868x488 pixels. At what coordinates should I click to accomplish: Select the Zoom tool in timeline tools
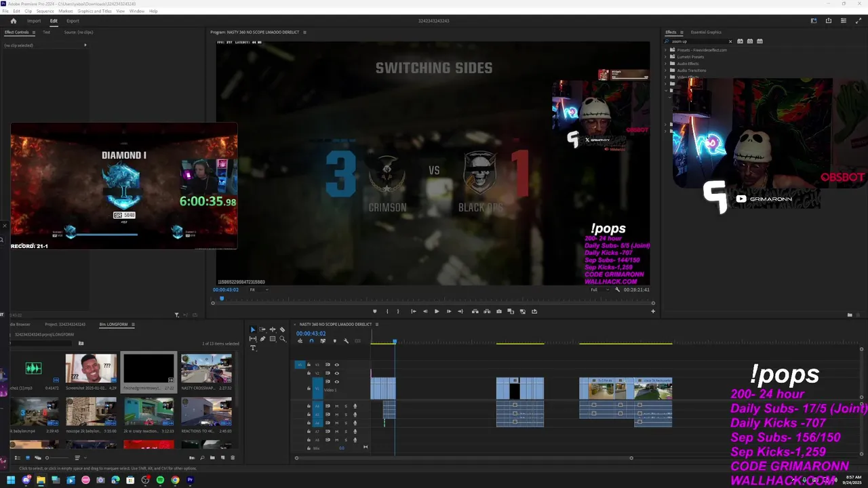pyautogui.click(x=282, y=339)
